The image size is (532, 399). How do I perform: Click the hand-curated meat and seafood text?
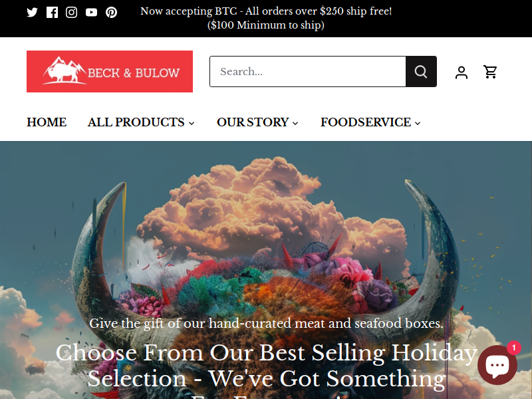click(267, 323)
